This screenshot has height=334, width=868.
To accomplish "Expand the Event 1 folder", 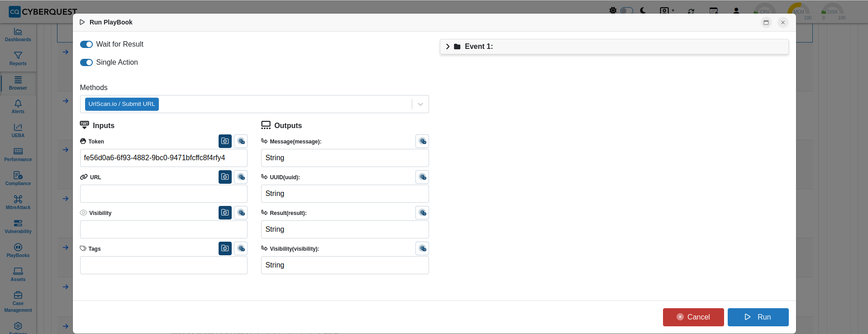I will (x=448, y=47).
